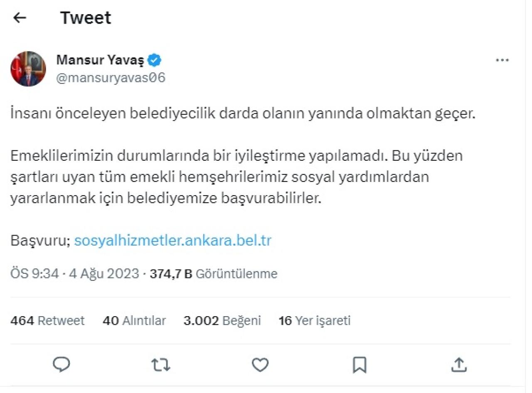Open the sosyalhizmetler.ankara.bel.tr link
Viewport: 532px width, 393px height.
[x=172, y=240]
